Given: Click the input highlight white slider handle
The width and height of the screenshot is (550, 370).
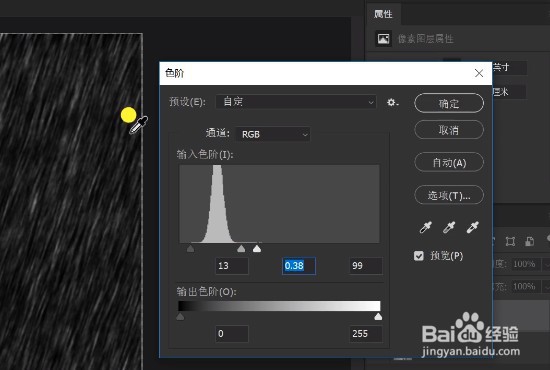Looking at the screenshot, I should [x=257, y=249].
